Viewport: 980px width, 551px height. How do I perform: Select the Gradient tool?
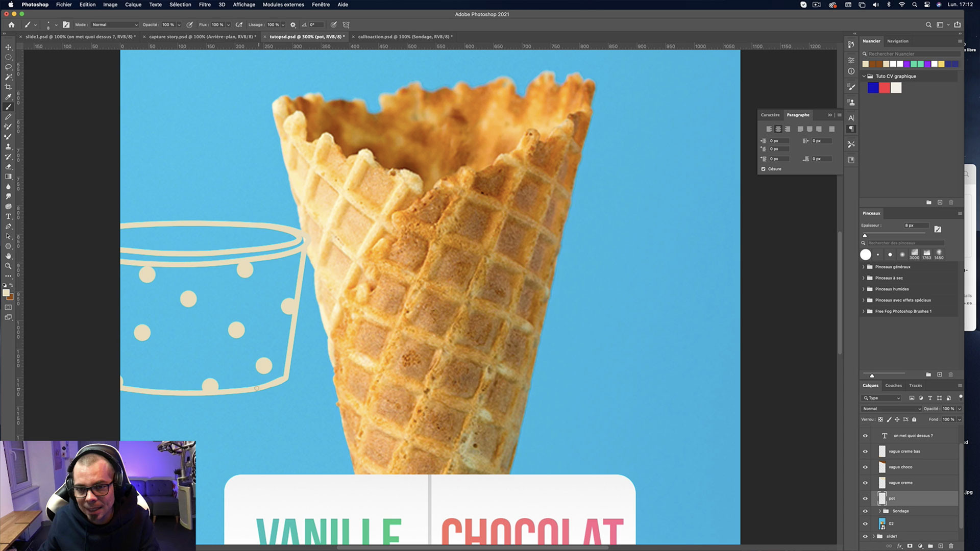(8, 177)
